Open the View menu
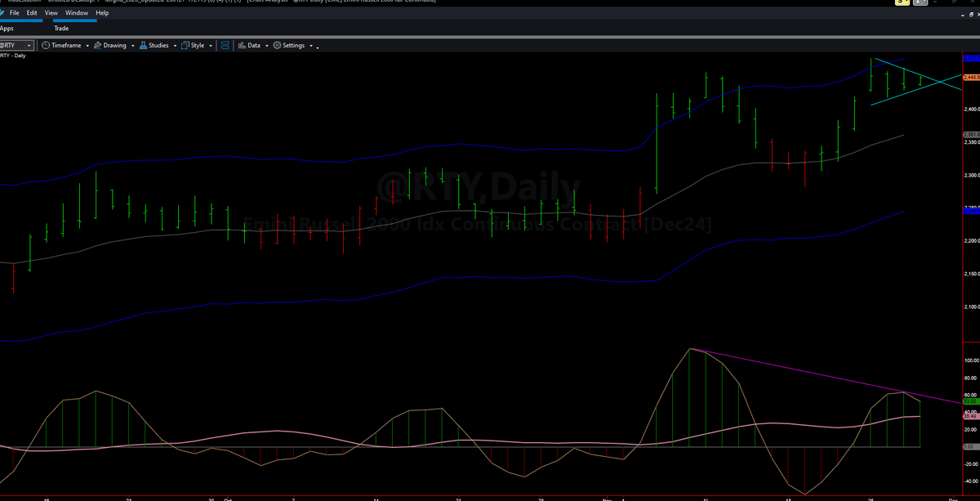The height and width of the screenshot is (501, 980). [x=51, y=13]
